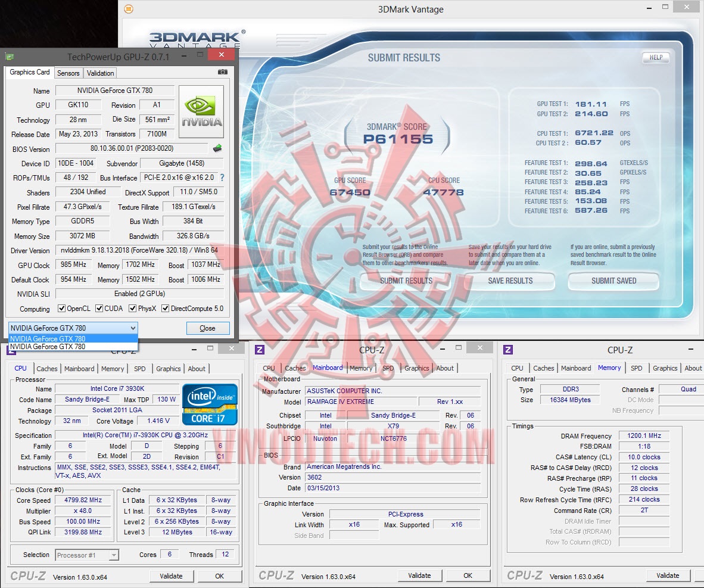Click the Intel Core i7 3930K name field

tap(117, 388)
